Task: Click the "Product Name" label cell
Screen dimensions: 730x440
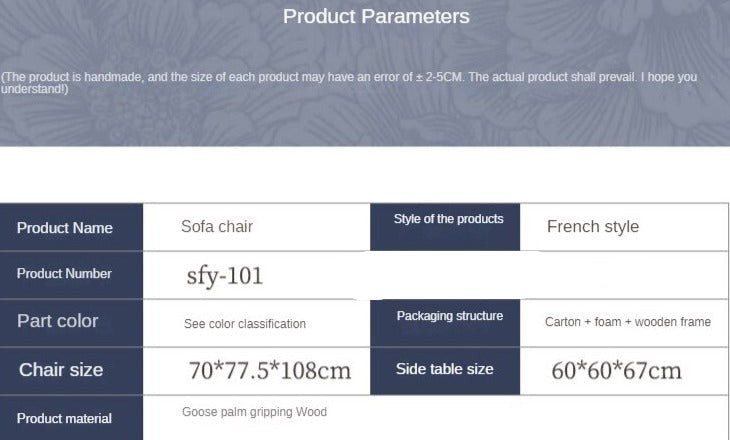Action: coord(65,228)
